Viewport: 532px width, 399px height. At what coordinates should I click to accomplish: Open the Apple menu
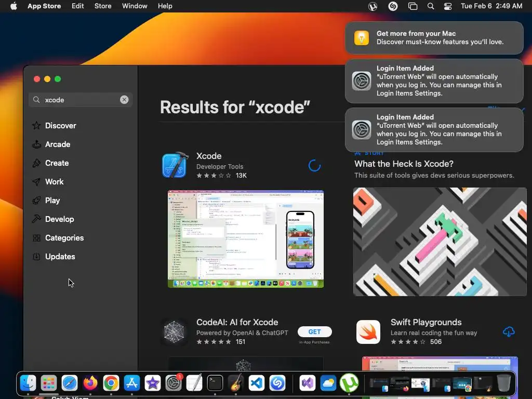click(14, 6)
